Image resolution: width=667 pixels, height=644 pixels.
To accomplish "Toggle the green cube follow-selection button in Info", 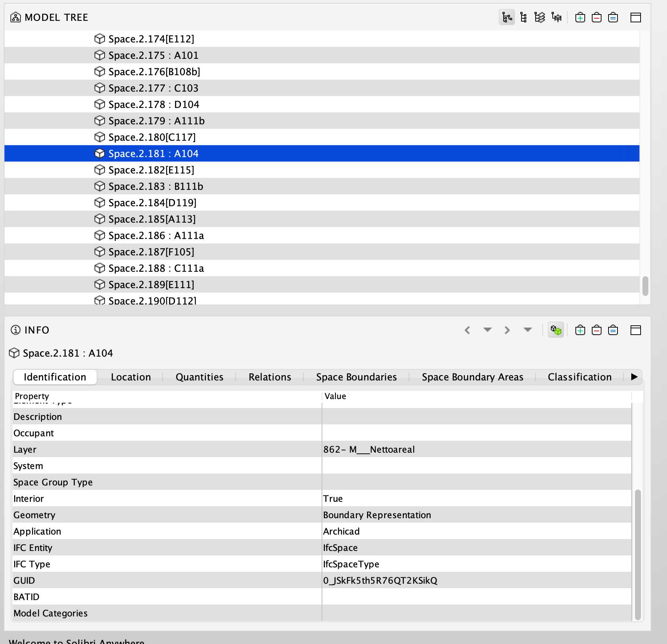I will [x=556, y=330].
